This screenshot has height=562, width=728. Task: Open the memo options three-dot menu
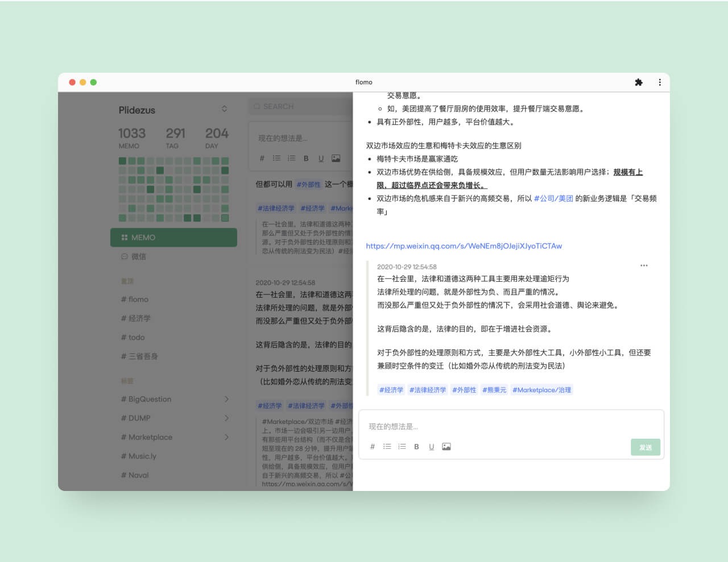click(x=644, y=265)
